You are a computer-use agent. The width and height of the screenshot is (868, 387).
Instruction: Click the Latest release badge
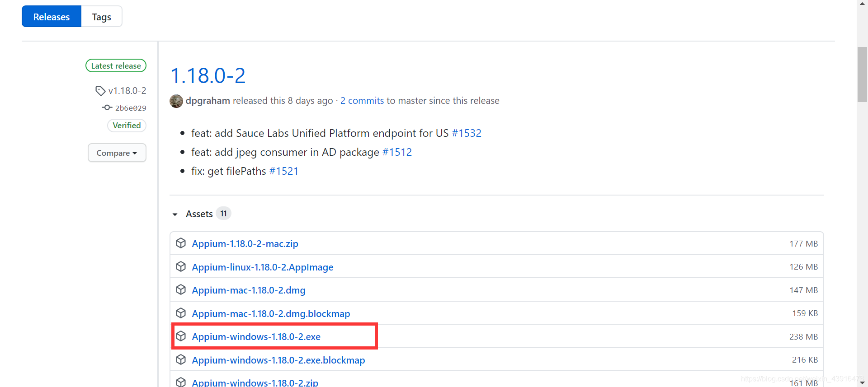(116, 66)
